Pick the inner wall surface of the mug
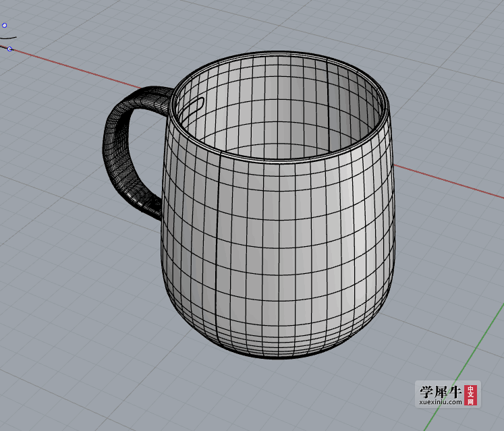504x431 pixels. (279, 109)
